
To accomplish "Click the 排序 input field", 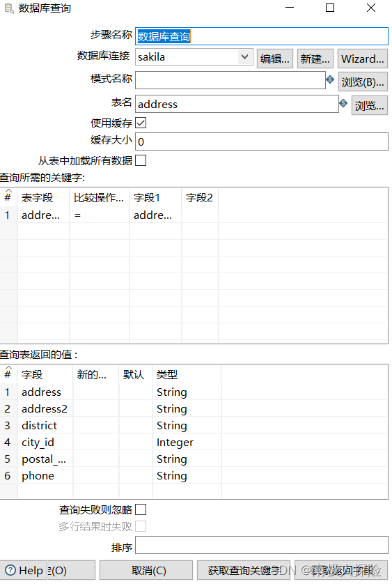I will pos(261,545).
